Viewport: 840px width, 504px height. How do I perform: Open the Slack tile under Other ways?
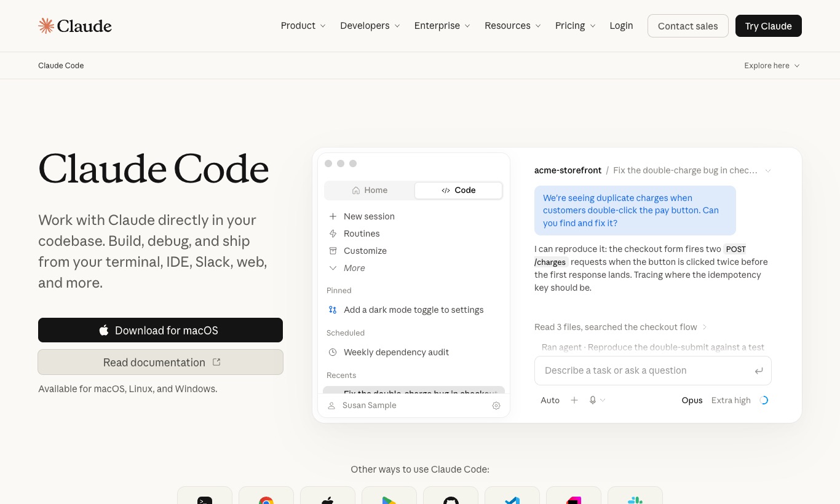pyautogui.click(x=635, y=495)
